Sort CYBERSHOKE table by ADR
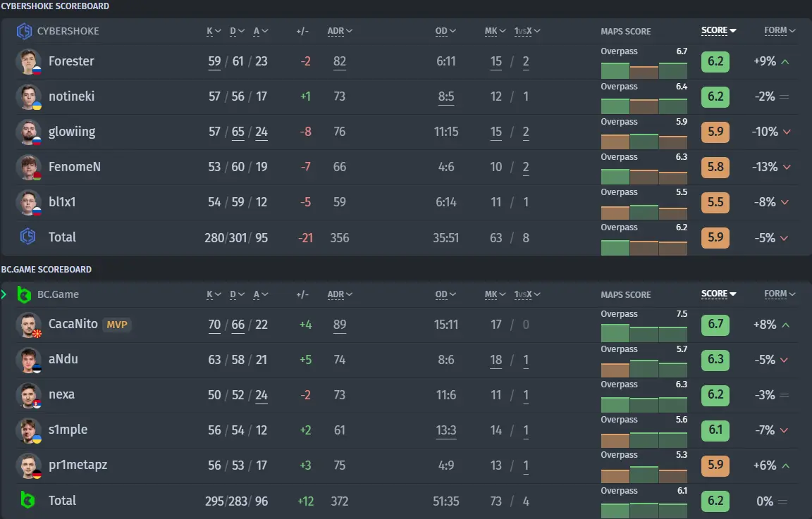This screenshot has height=519, width=812. pyautogui.click(x=340, y=31)
